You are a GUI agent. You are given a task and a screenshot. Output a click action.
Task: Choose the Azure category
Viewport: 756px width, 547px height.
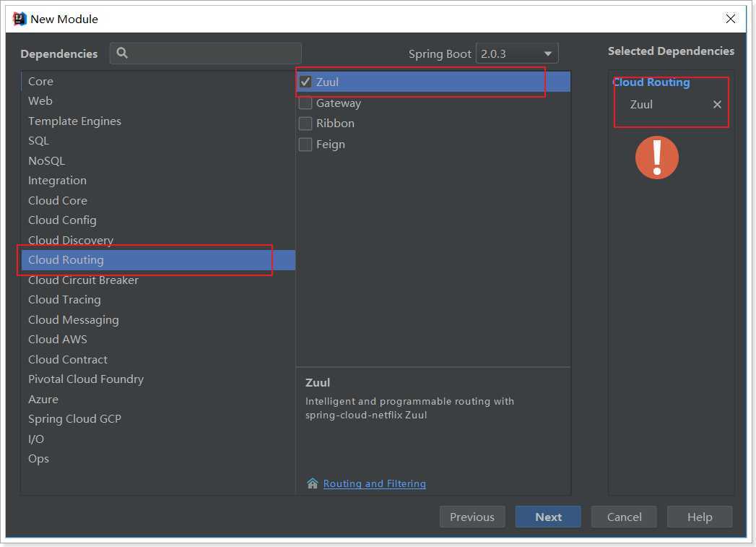point(158,400)
